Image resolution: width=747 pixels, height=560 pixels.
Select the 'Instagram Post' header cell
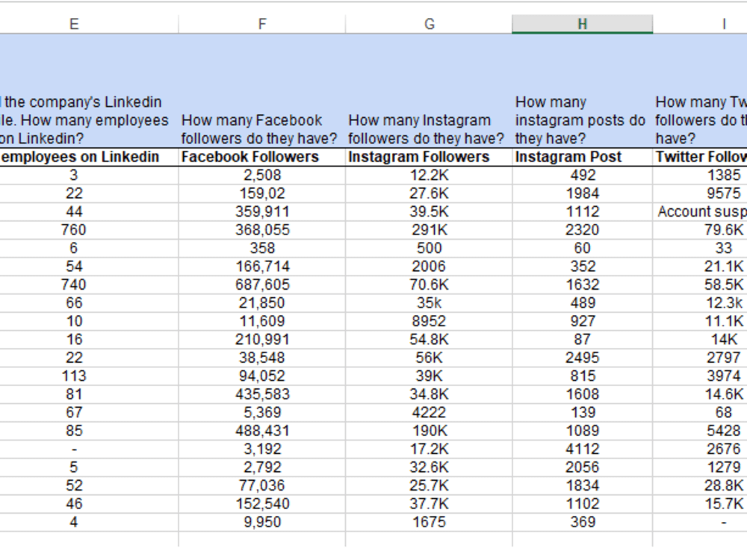point(582,157)
